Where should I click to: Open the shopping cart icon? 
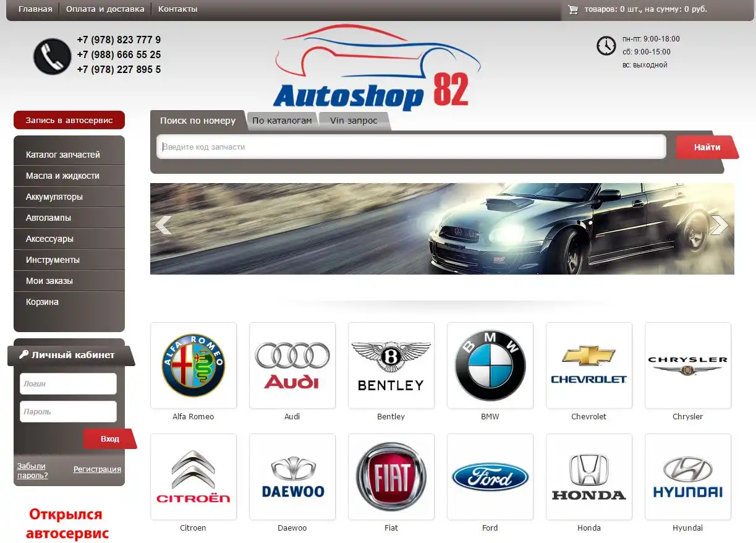[x=572, y=9]
